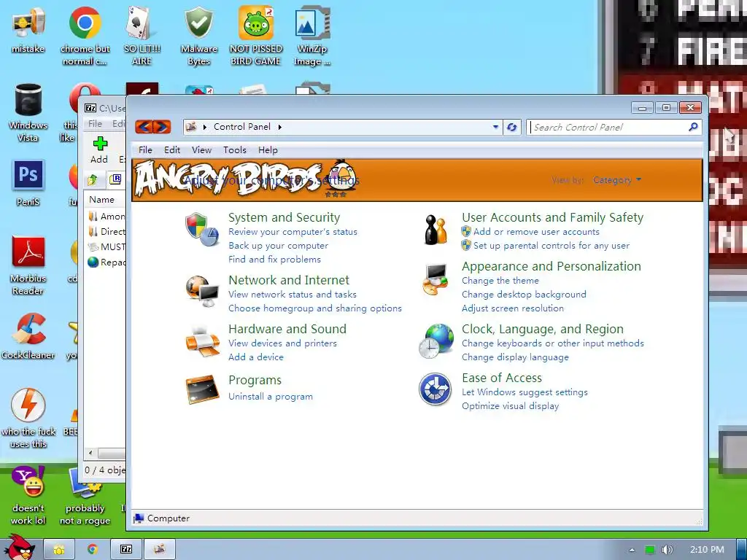Open the 'SO LIT!!! AIRE' solitaire desktop icon
747x560 pixels.
(142, 23)
